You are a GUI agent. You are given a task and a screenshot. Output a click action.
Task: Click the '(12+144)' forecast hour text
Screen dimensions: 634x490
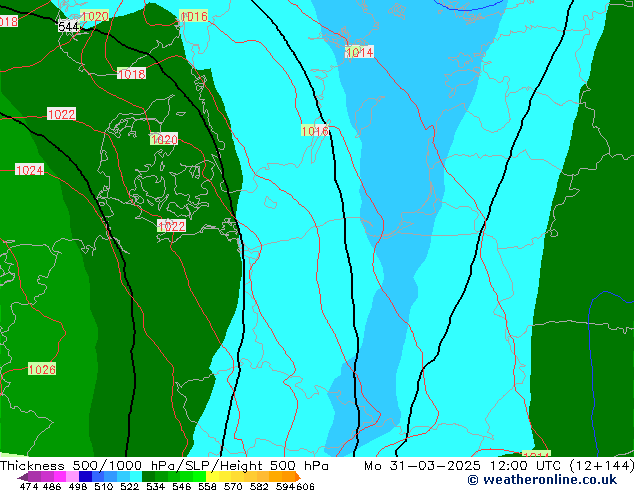[x=601, y=466]
